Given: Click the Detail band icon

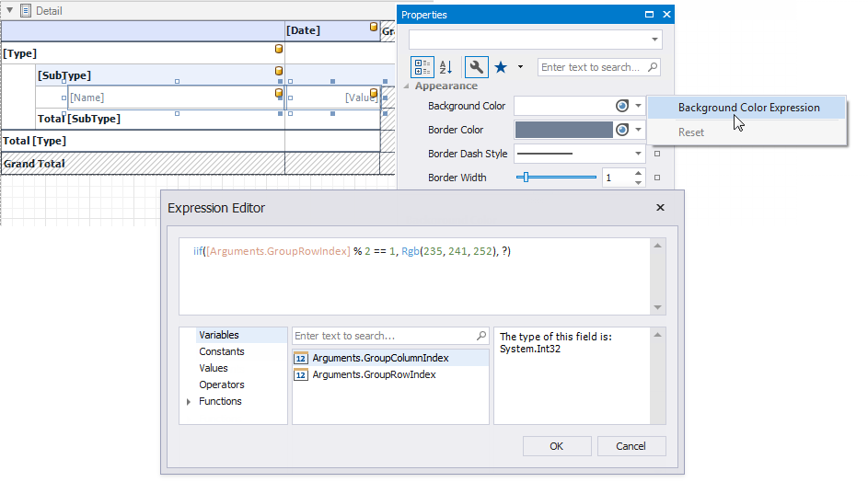Looking at the screenshot, I should point(26,11).
